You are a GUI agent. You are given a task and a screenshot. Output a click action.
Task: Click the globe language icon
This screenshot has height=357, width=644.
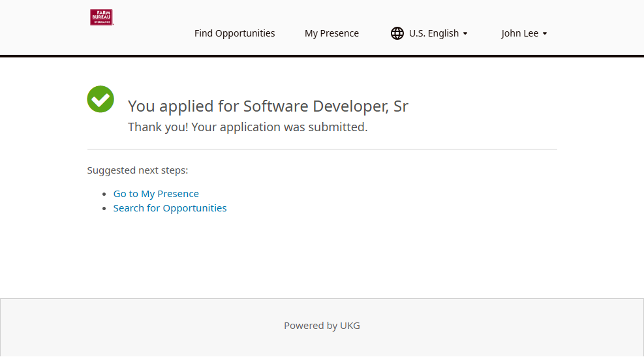tap(397, 33)
